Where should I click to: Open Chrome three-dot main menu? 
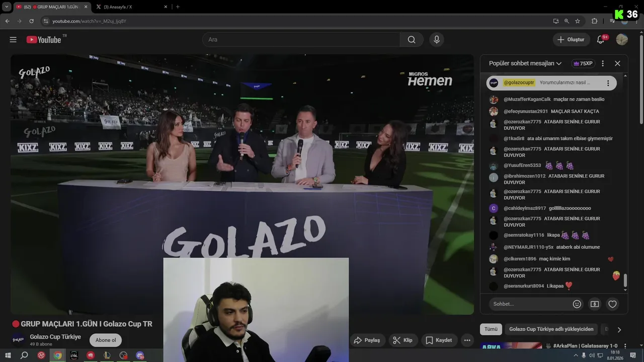click(636, 21)
